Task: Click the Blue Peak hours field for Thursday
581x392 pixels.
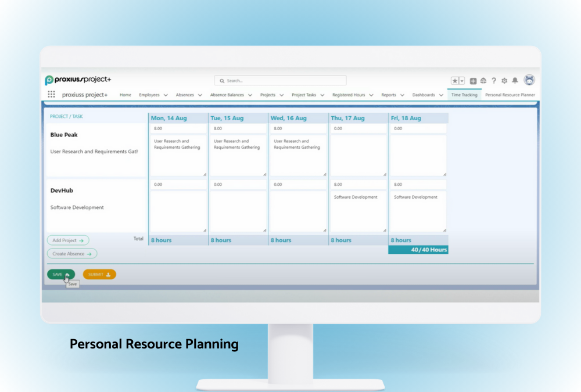Action: [x=358, y=128]
